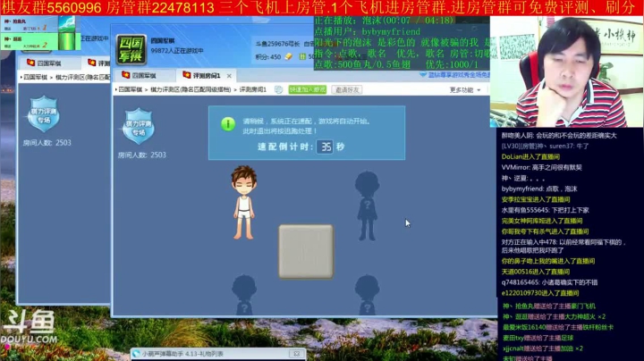Click the diamond icon before 蓝钻 link
This screenshot has width=644, height=361.
pos(423,75)
